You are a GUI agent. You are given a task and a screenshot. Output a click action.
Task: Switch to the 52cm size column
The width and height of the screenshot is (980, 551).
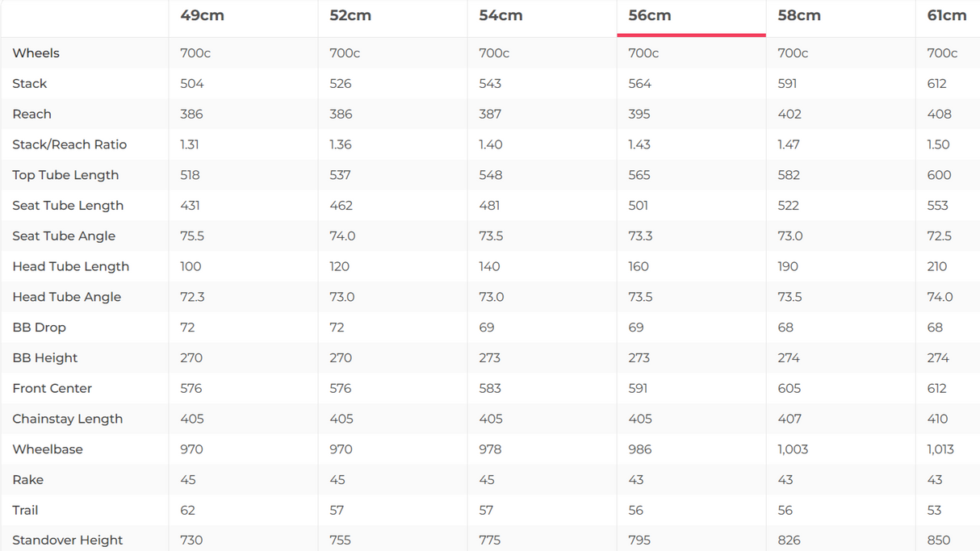click(350, 16)
